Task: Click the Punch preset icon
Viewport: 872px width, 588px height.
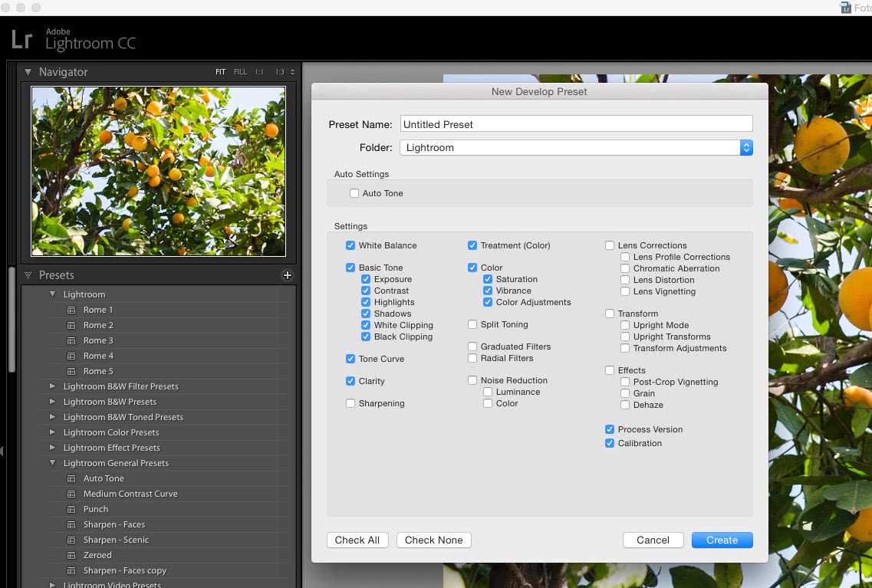Action: [71, 509]
